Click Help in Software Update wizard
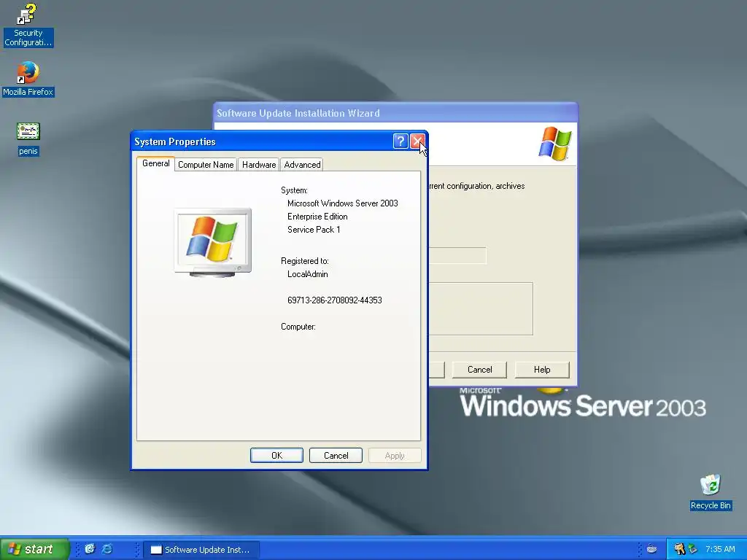This screenshot has width=747, height=560. tap(542, 370)
